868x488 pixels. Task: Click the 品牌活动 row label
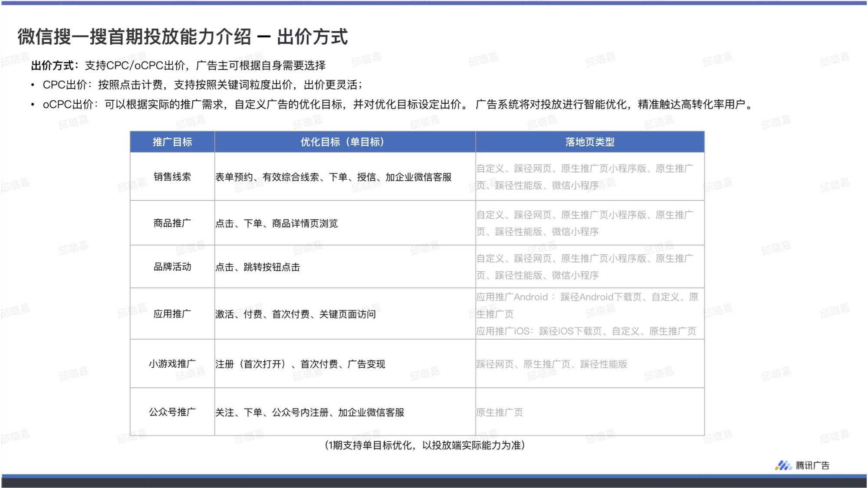point(172,267)
